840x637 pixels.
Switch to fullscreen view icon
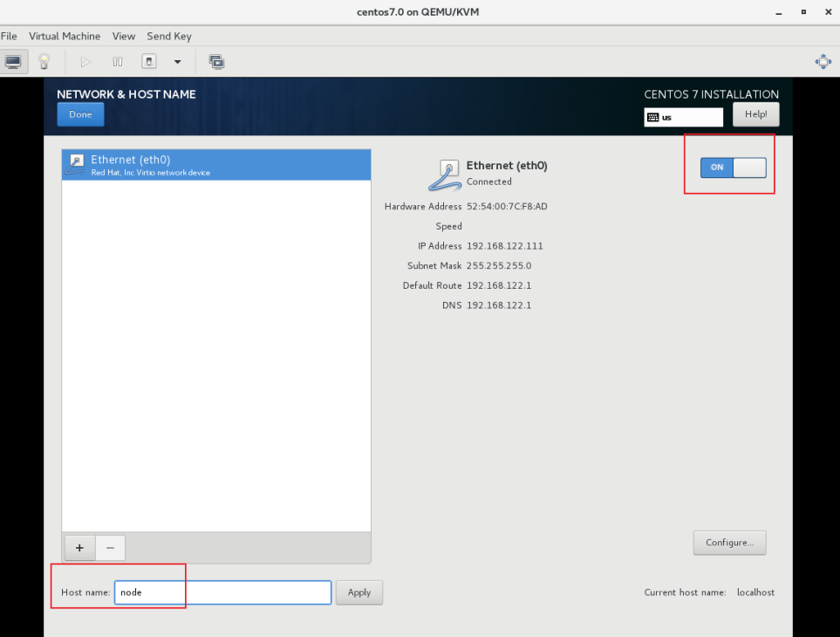tap(823, 62)
